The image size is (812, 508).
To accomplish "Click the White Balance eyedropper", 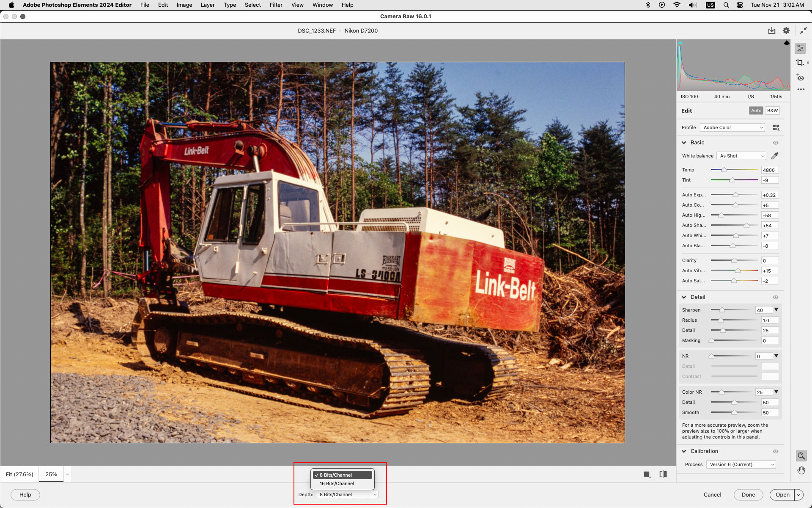I will click(x=775, y=156).
